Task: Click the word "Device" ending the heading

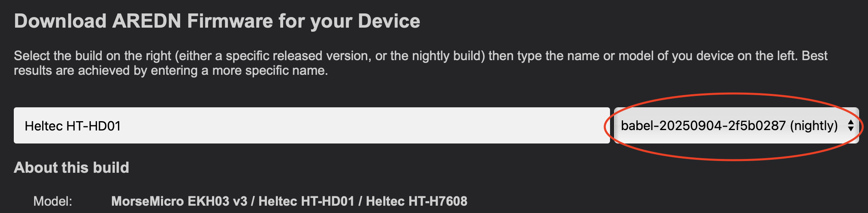Action: click(389, 21)
